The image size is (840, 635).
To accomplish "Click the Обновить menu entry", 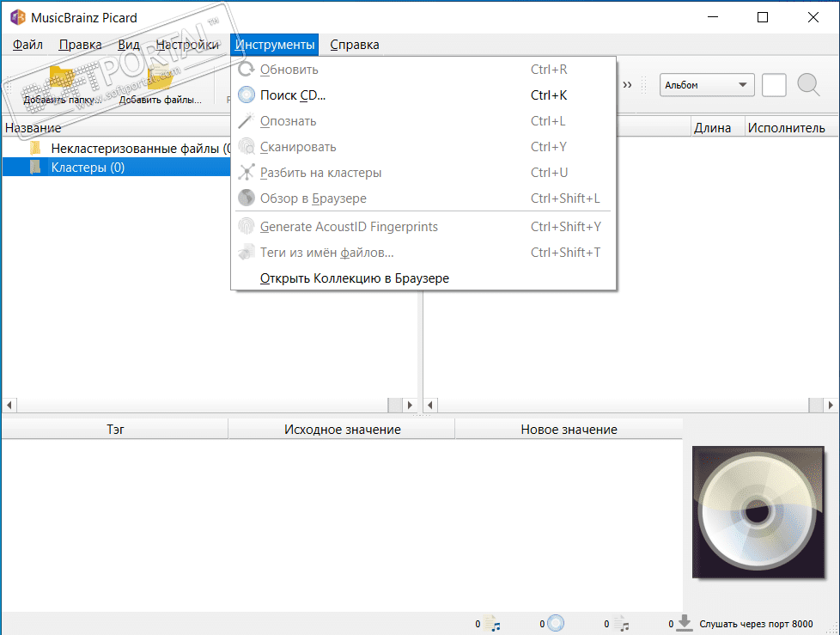I will [423, 70].
